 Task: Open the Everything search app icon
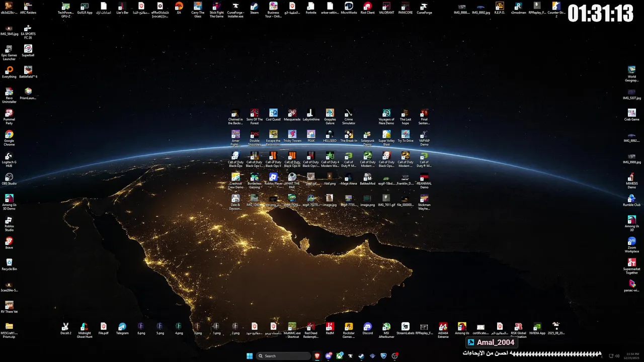coord(9,72)
